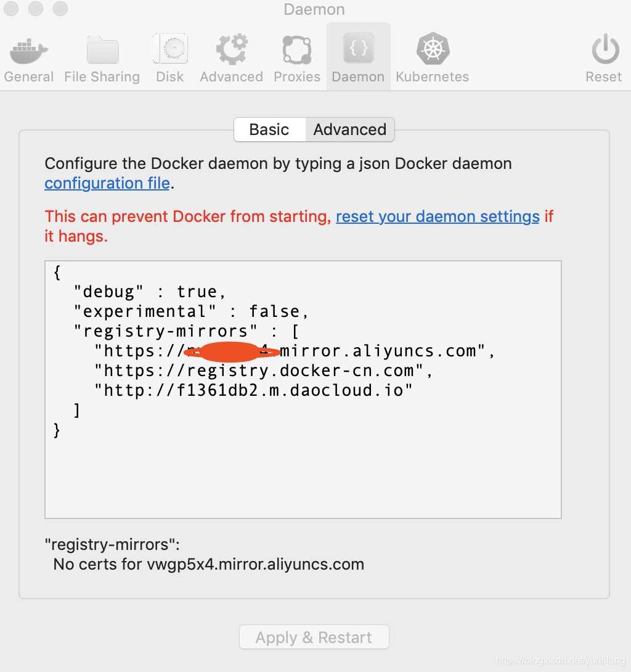Open the File Sharing folder icon

pos(102,50)
